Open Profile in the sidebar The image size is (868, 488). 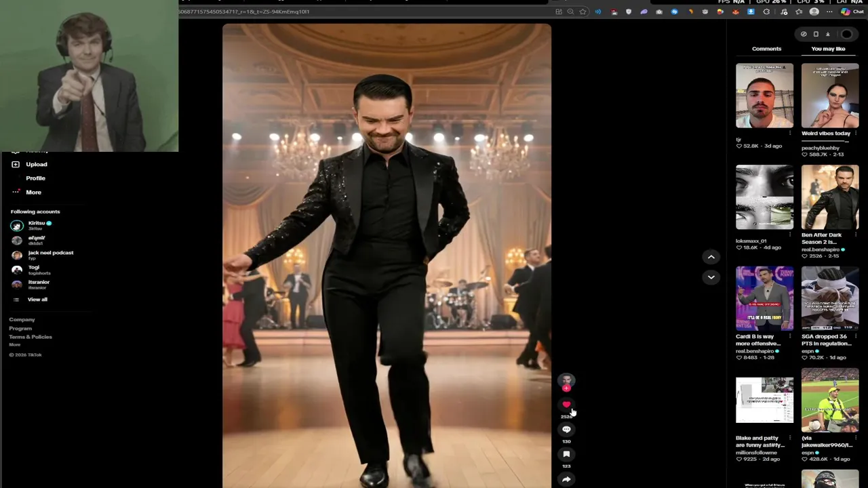(x=35, y=178)
